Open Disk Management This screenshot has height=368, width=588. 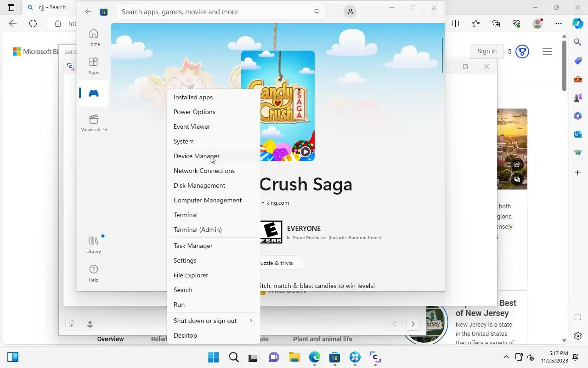tap(214, 185)
